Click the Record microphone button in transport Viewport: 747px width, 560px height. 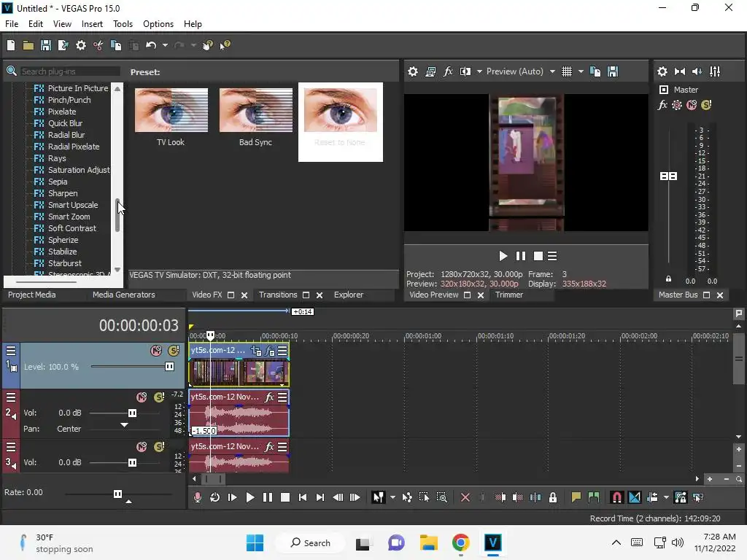197,497
